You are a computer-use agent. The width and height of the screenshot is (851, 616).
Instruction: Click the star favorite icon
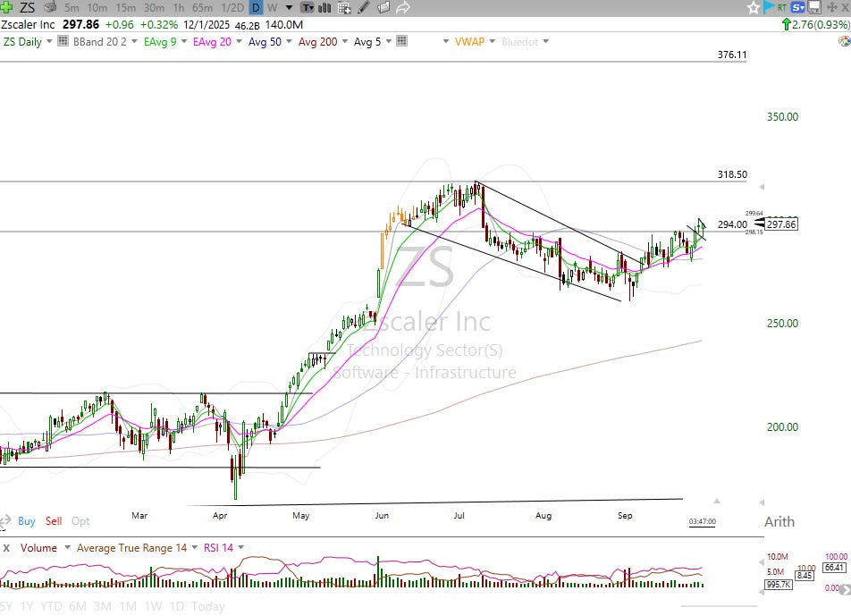pos(754,7)
